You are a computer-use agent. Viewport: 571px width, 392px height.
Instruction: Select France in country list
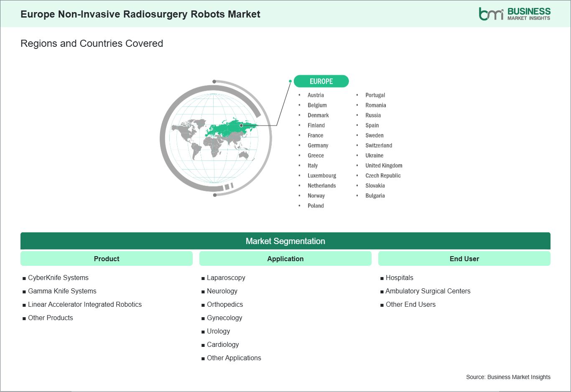click(x=316, y=135)
